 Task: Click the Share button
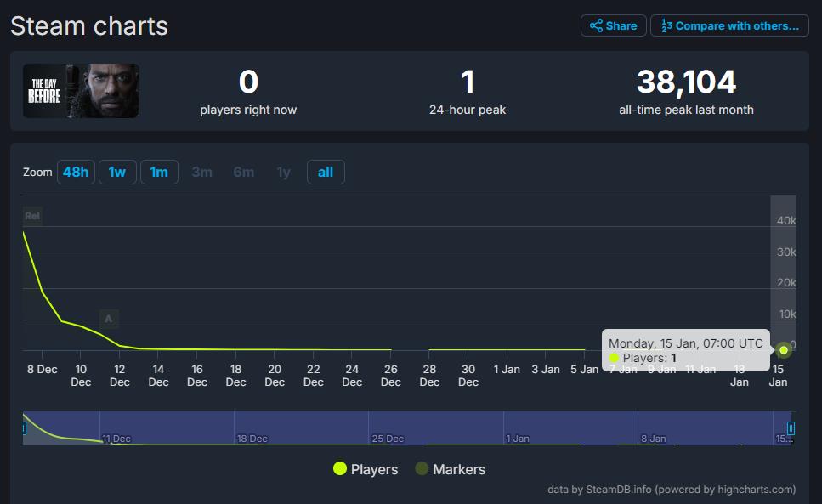coord(613,25)
